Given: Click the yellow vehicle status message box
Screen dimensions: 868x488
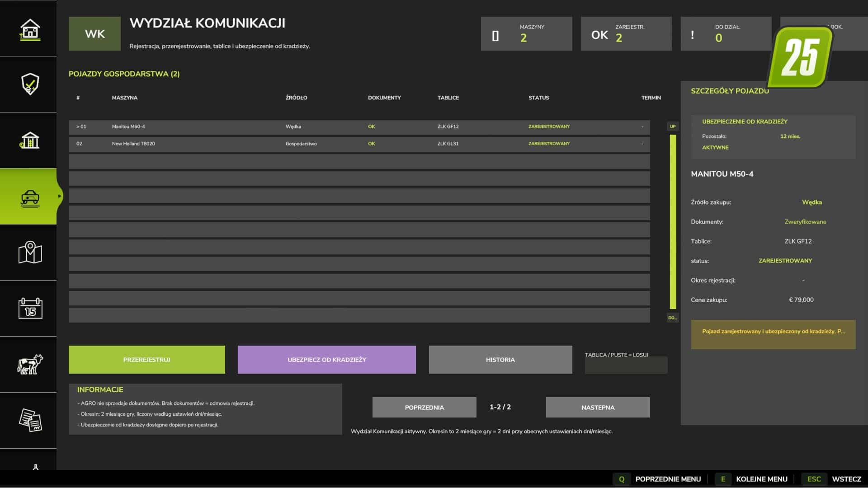Looking at the screenshot, I should pyautogui.click(x=773, y=334).
